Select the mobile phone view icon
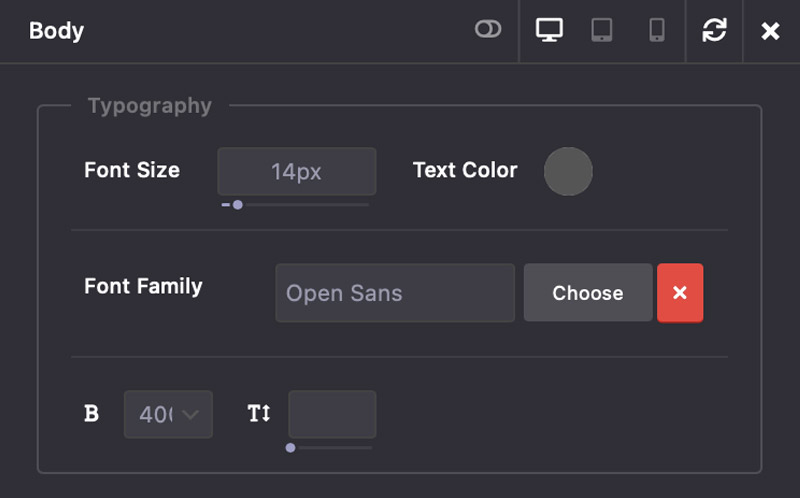The image size is (800, 498). [x=657, y=30]
